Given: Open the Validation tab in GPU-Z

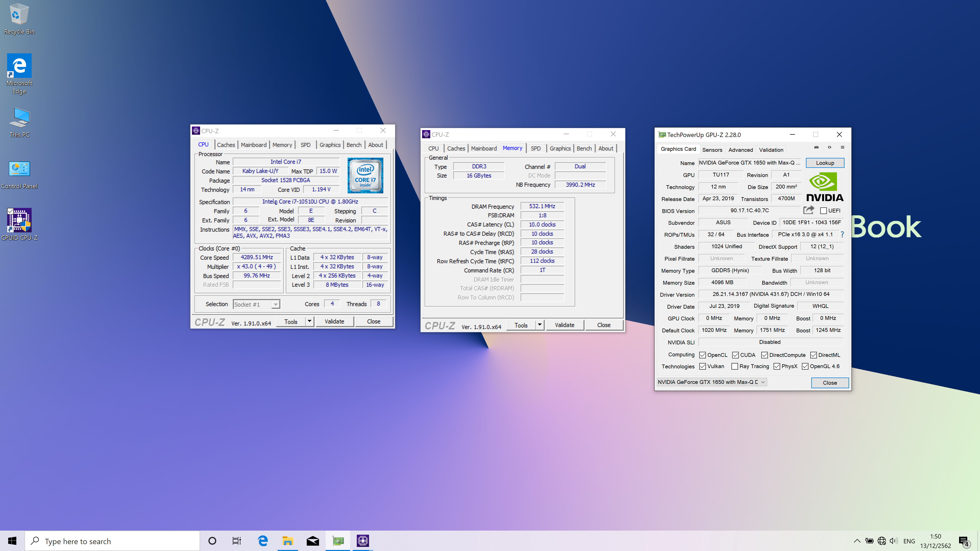Looking at the screenshot, I should click(771, 150).
